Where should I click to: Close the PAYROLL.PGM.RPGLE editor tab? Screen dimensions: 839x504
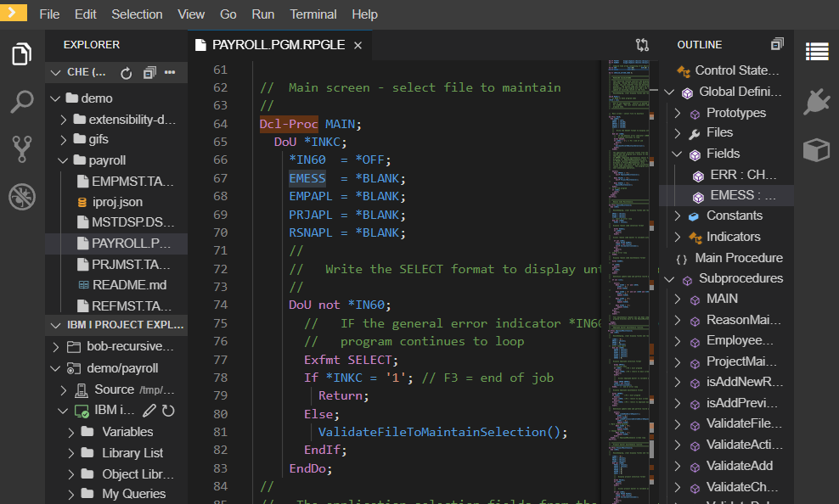(358, 46)
